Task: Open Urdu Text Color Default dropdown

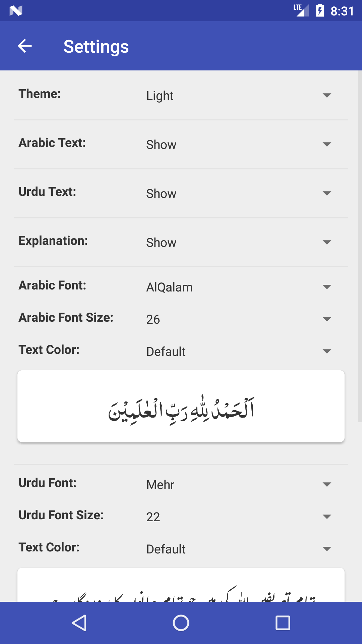Action: pos(239,549)
